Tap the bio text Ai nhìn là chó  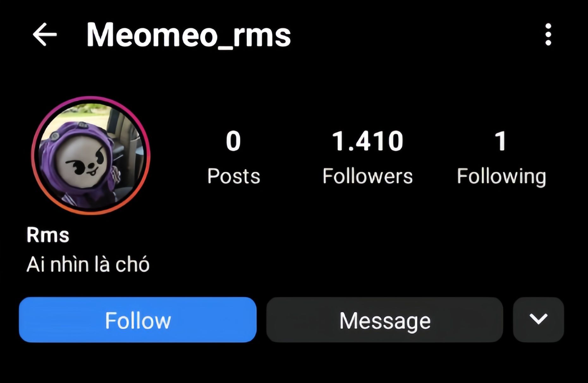(88, 264)
